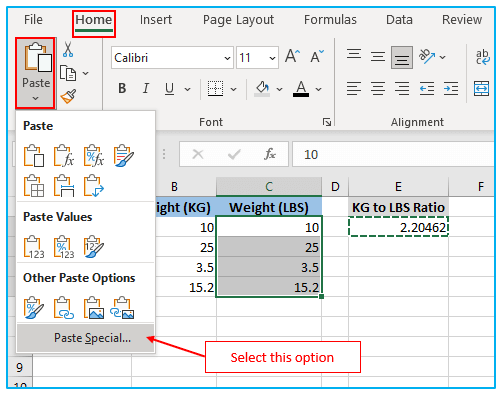The image size is (502, 396).
Task: Open the File tab
Action: pos(33,20)
